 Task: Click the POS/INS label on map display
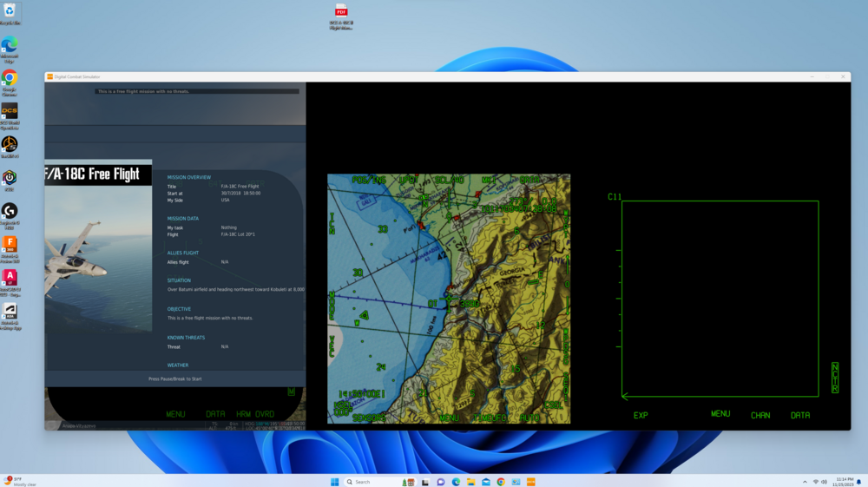tap(368, 180)
